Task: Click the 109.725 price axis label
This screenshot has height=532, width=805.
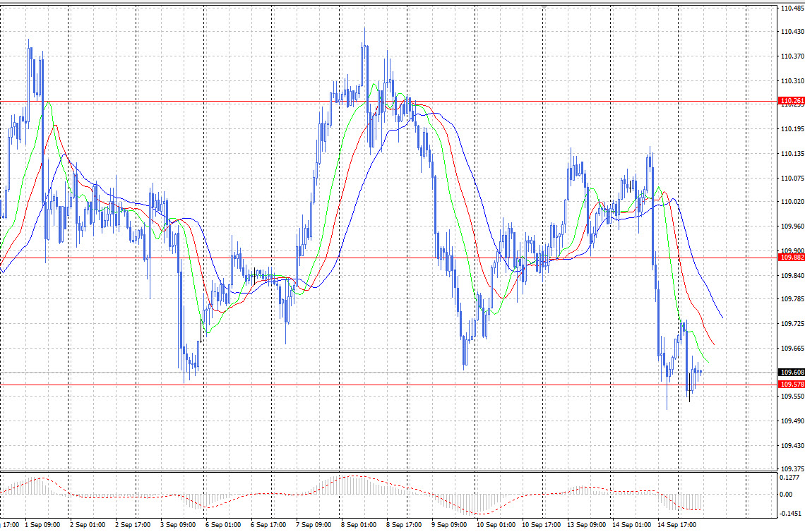Action: (x=792, y=324)
